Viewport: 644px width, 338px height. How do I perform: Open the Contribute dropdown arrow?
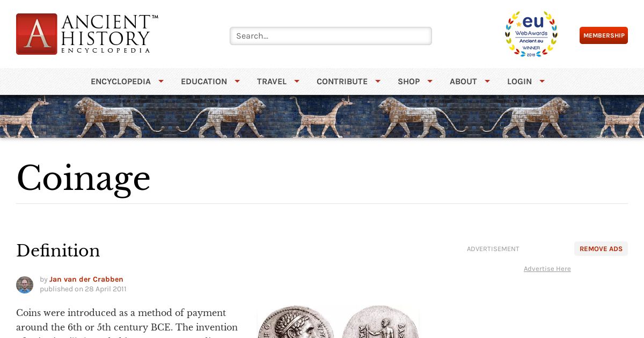378,82
